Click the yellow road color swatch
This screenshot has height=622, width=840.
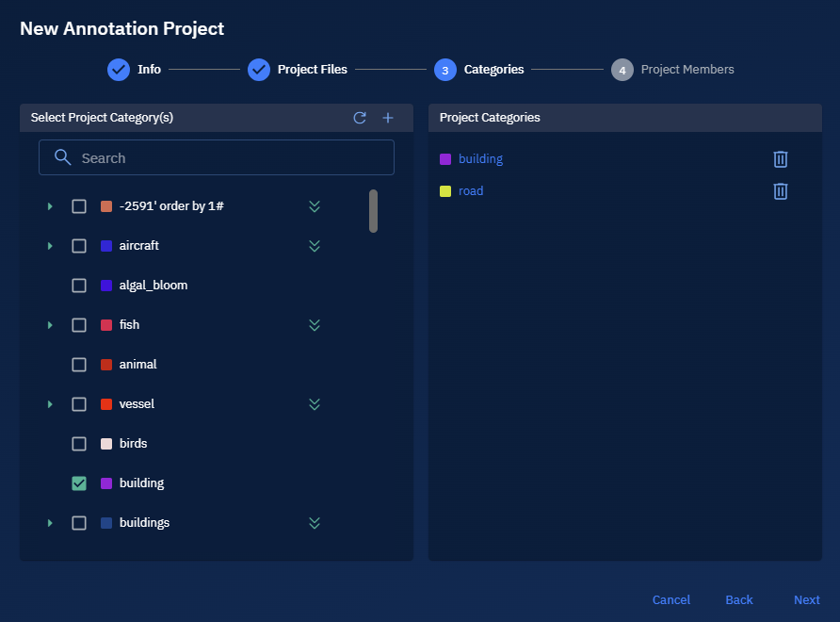[445, 191]
